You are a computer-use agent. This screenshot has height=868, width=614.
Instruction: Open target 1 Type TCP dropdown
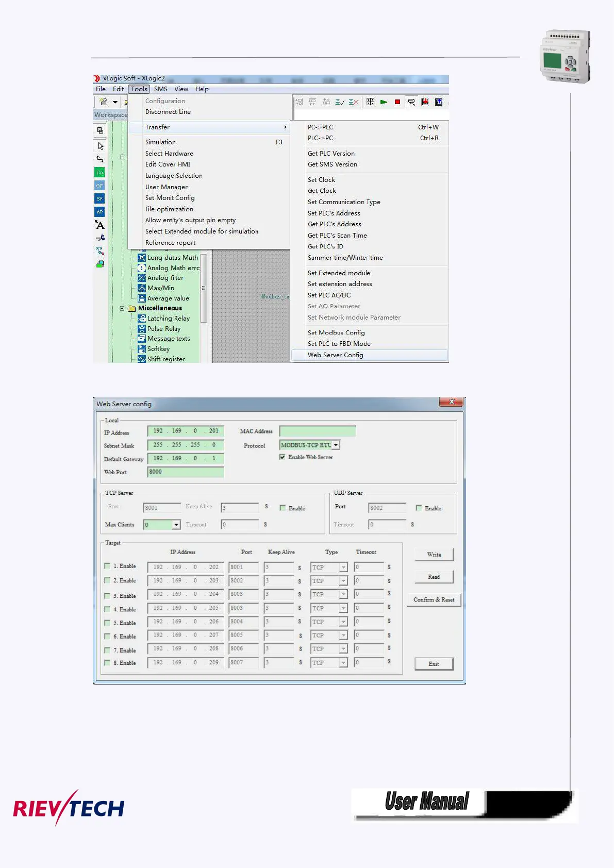pos(343,567)
